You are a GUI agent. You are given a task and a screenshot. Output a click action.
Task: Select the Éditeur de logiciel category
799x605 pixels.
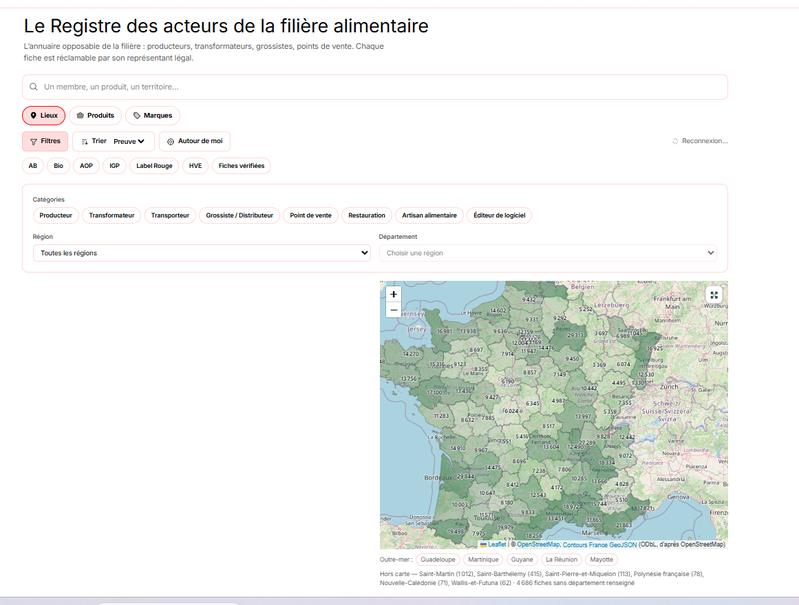pos(499,216)
